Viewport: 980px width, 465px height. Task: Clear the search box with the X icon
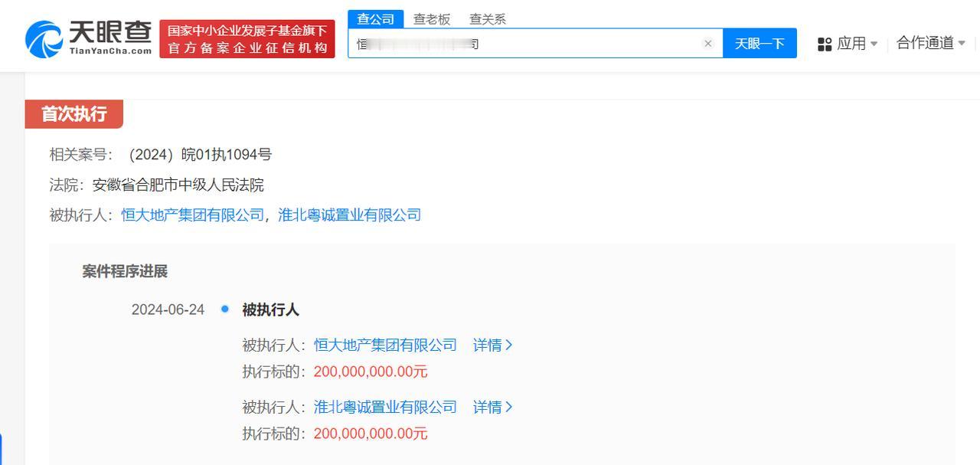coord(707,44)
